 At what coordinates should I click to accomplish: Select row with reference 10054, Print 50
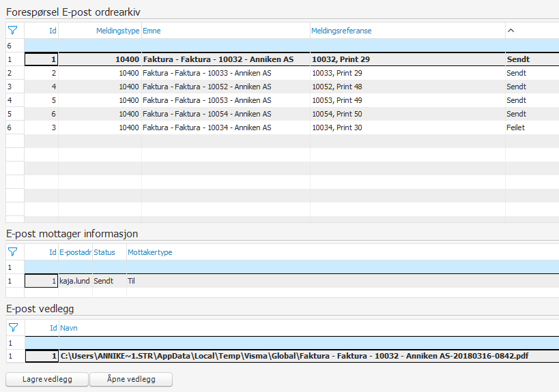click(x=407, y=114)
